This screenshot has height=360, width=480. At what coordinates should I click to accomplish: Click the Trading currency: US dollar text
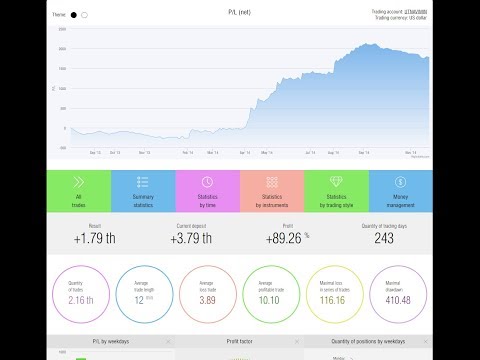tap(401, 18)
